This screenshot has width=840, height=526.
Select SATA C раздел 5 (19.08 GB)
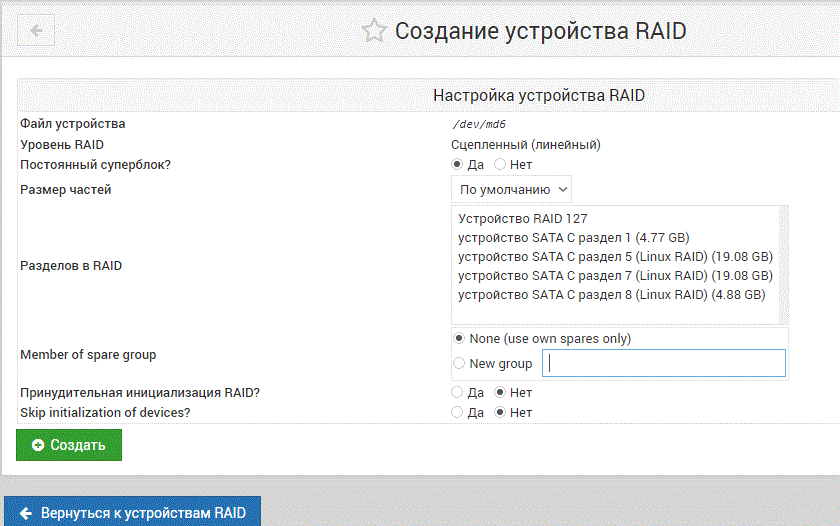(x=615, y=257)
